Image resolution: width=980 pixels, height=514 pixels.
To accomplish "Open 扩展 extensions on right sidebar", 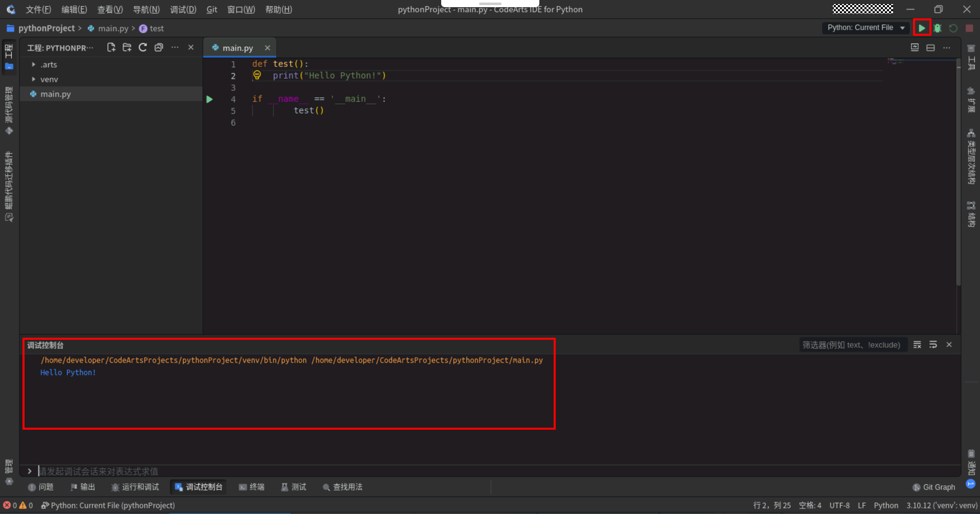I will point(971,99).
